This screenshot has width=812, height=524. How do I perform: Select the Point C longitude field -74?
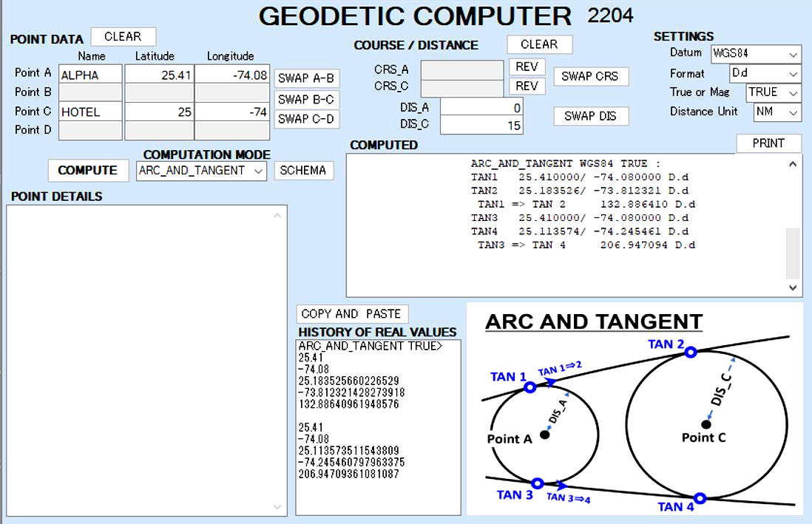(x=232, y=112)
